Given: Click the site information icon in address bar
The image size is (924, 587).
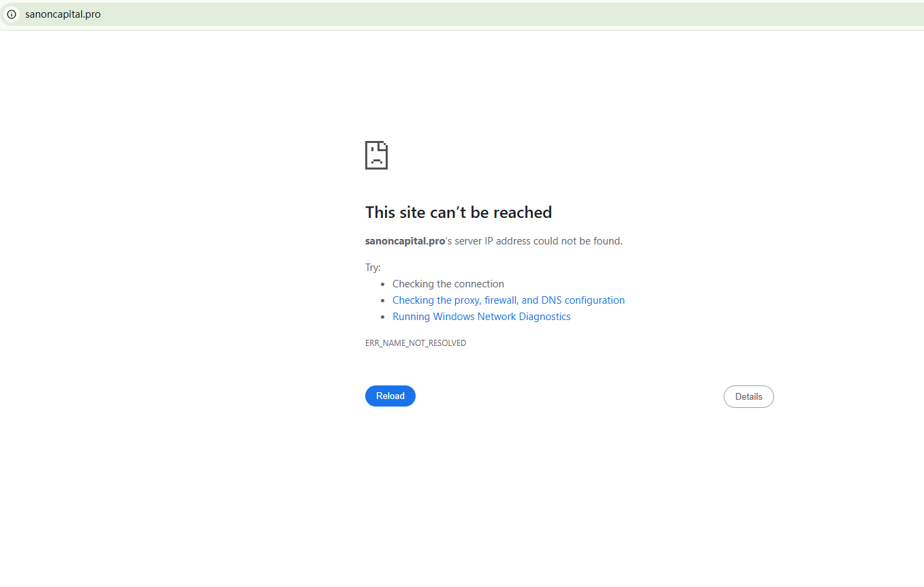Looking at the screenshot, I should click(12, 14).
